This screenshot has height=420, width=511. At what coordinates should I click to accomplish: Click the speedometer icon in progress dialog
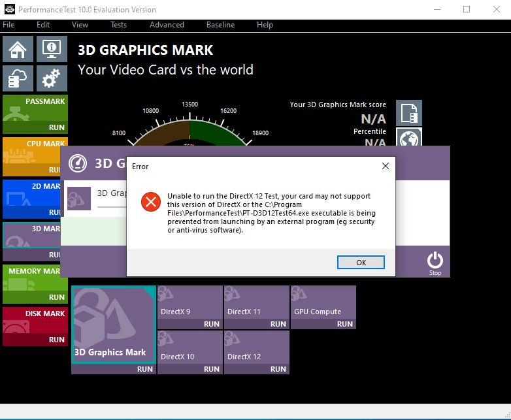coord(78,163)
